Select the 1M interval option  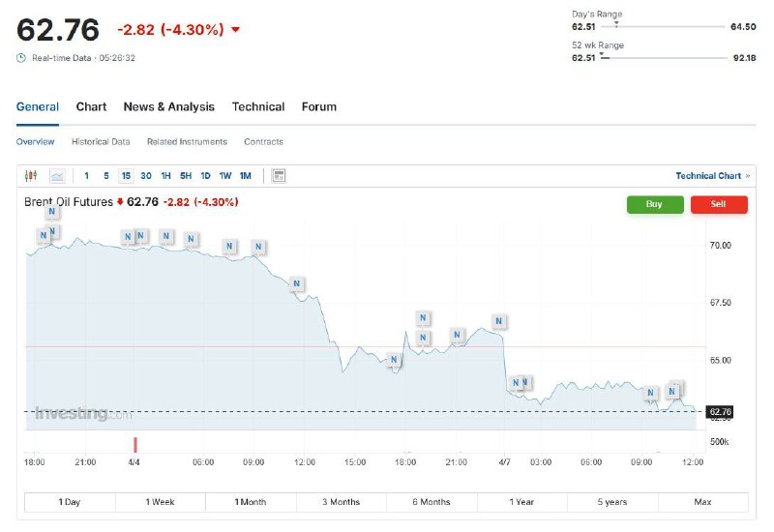click(246, 176)
